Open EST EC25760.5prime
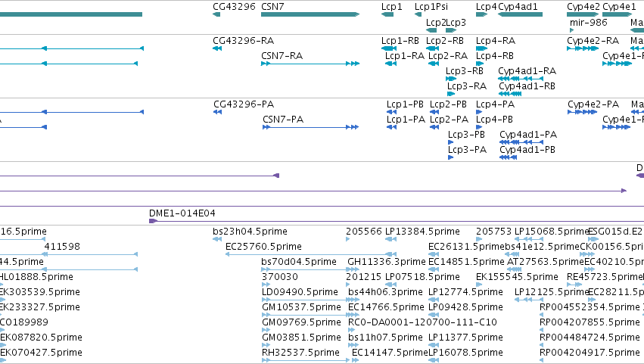This screenshot has height=364, width=644. coord(263,247)
